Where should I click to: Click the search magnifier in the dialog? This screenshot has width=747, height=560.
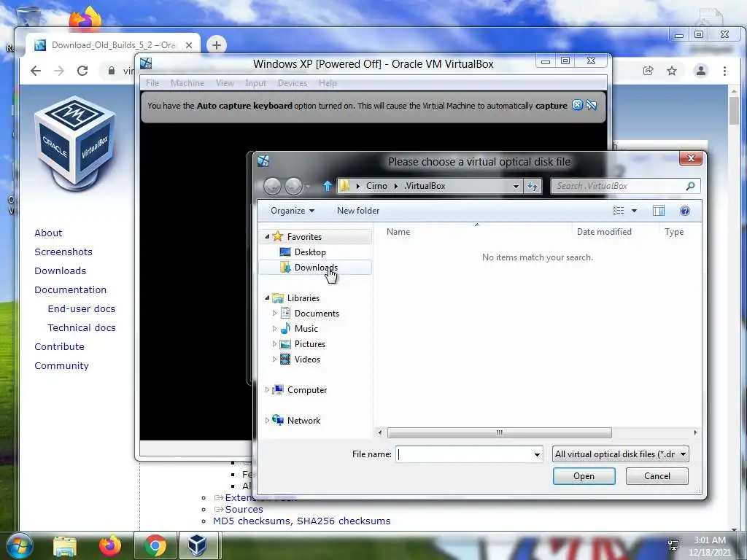(690, 186)
